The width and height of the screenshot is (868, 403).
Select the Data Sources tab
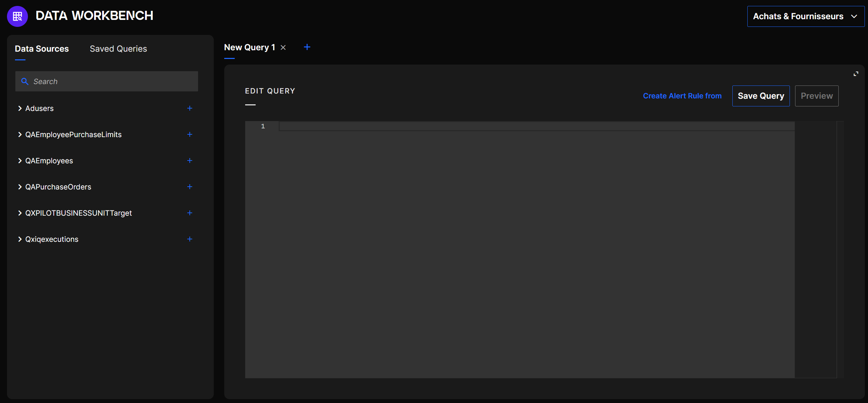pyautogui.click(x=42, y=49)
